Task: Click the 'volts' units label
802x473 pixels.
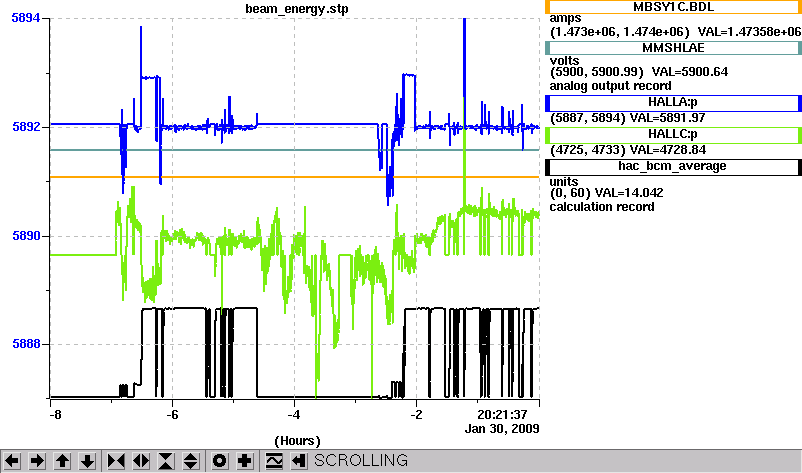Action: (565, 61)
